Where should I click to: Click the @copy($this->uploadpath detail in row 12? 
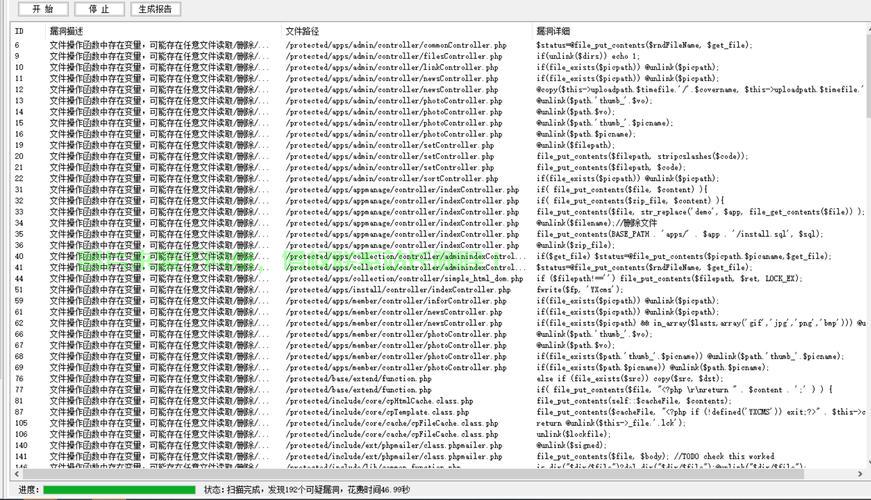(x=700, y=89)
